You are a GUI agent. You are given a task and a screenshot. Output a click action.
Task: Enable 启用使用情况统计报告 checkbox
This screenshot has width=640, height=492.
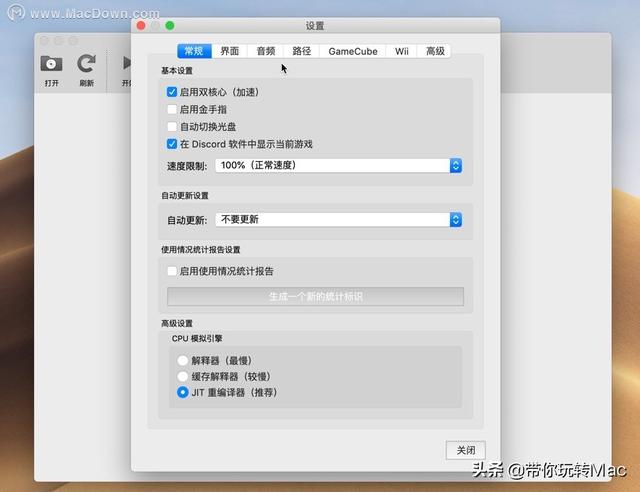pyautogui.click(x=173, y=271)
